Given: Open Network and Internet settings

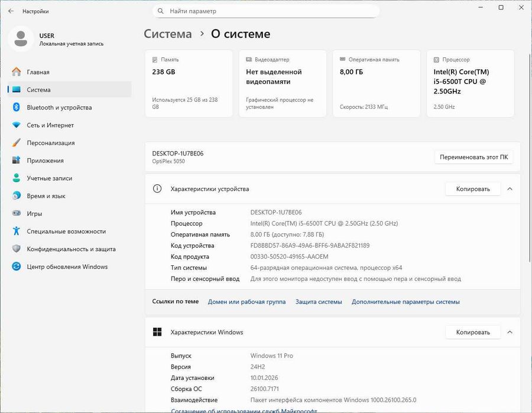Looking at the screenshot, I should click(50, 125).
